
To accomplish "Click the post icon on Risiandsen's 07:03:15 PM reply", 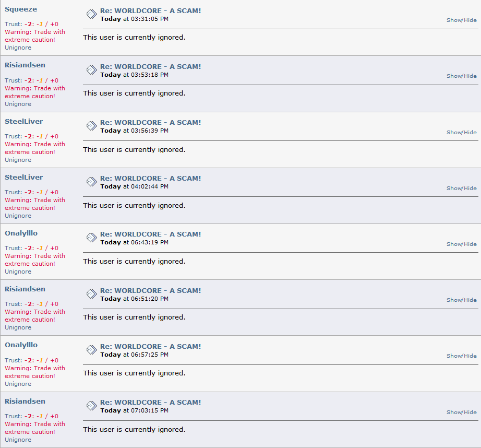I will click(91, 406).
